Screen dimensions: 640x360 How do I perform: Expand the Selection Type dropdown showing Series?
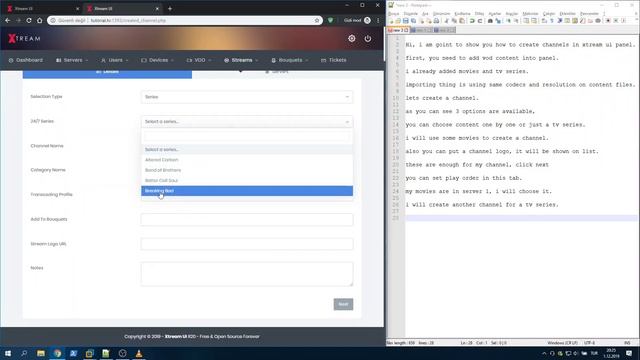point(247,97)
